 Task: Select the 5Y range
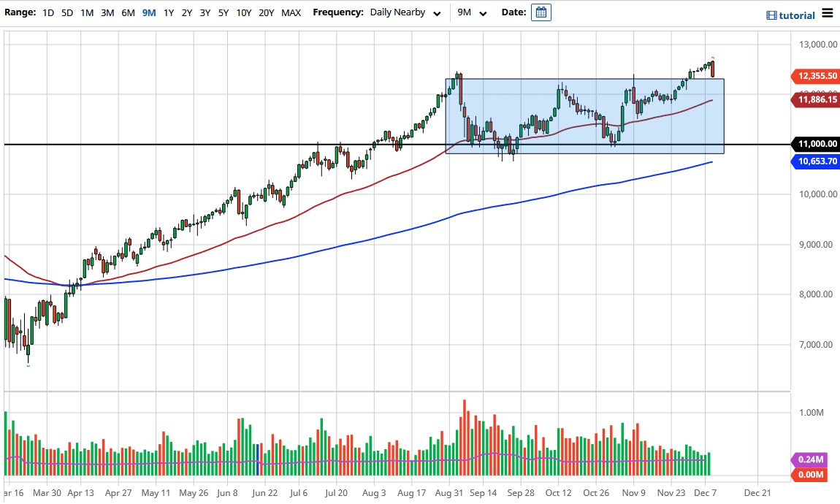(224, 12)
